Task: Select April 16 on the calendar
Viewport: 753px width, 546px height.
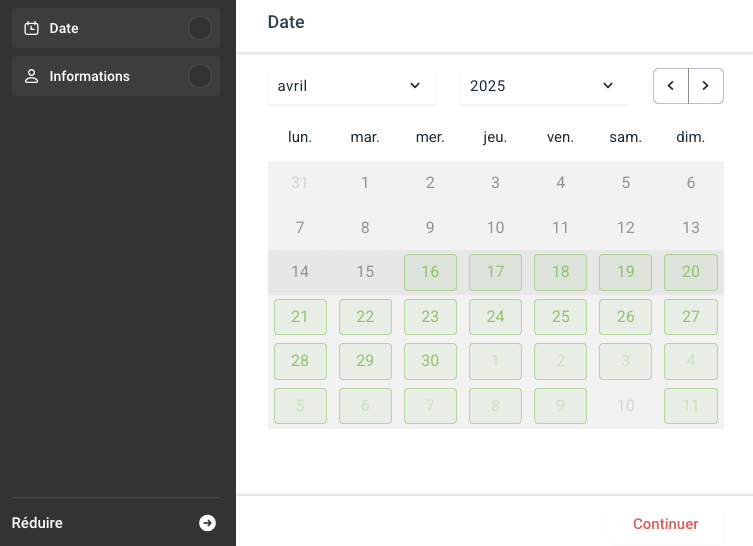Action: coord(430,272)
